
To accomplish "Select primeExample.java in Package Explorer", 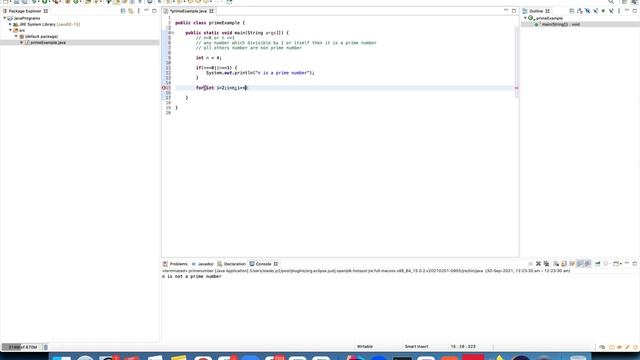I will 48,42.
